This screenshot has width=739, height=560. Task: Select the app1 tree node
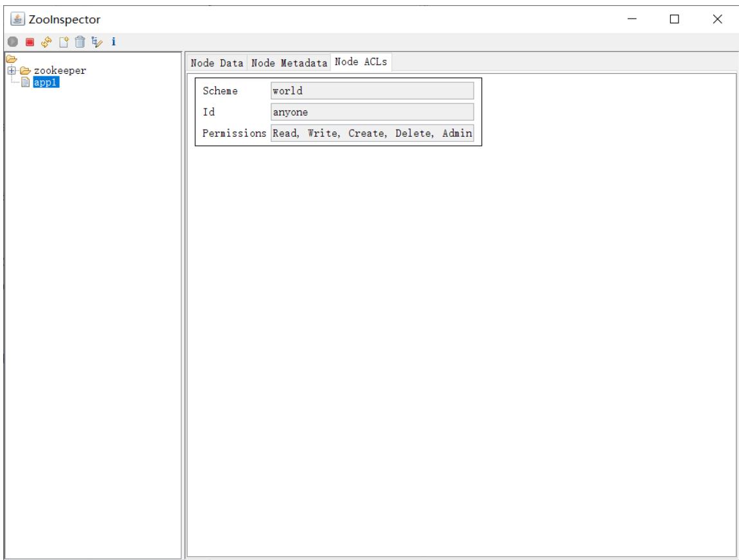click(46, 82)
